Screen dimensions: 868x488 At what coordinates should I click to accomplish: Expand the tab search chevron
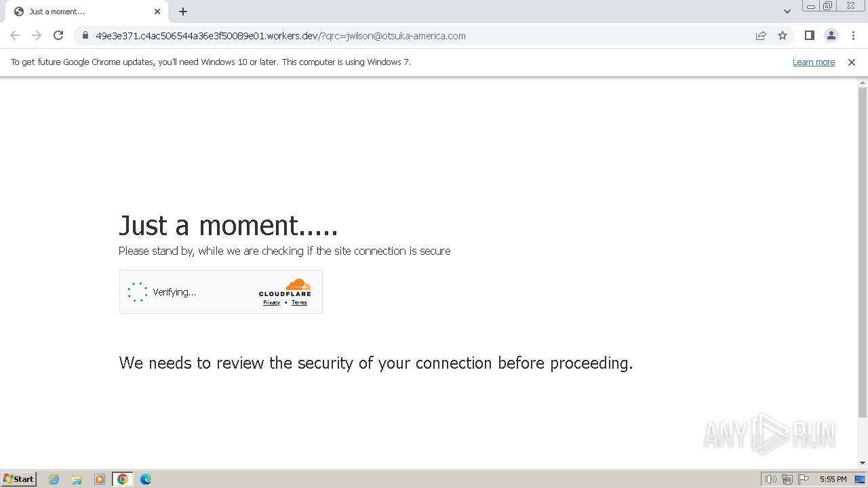tap(787, 12)
